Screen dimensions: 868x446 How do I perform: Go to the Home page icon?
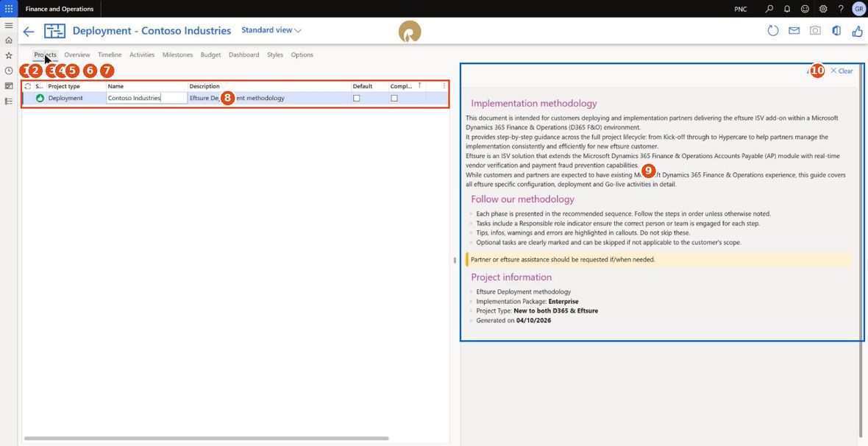(9, 40)
